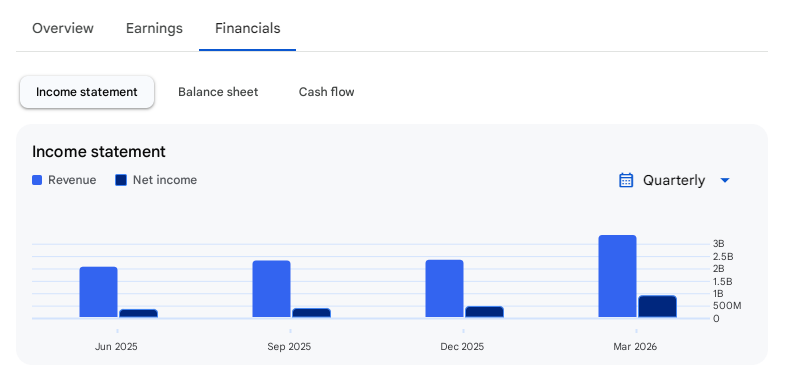Click the 1B axis value
Image resolution: width=790 pixels, height=374 pixels.
click(x=718, y=293)
